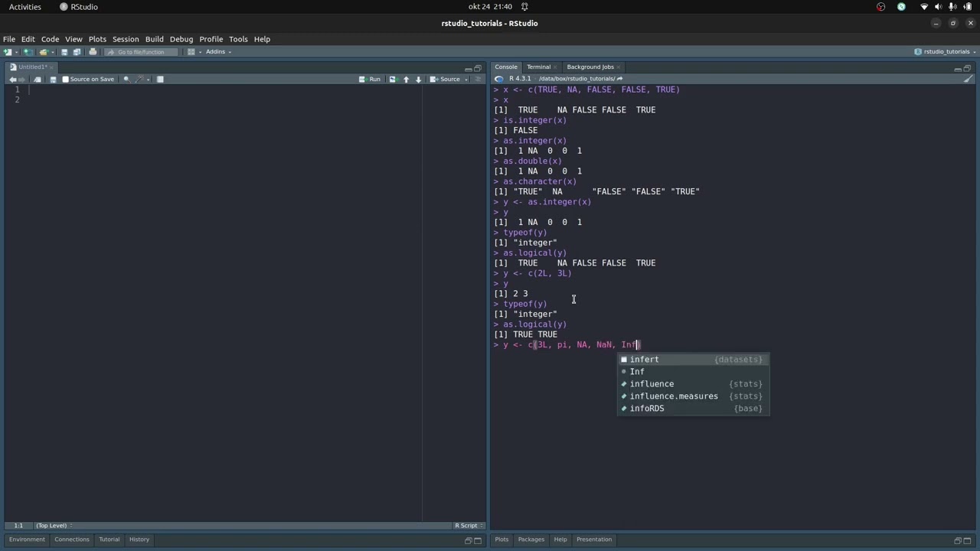980x551 pixels.
Task: Open the code tools magic wand
Action: [139, 80]
